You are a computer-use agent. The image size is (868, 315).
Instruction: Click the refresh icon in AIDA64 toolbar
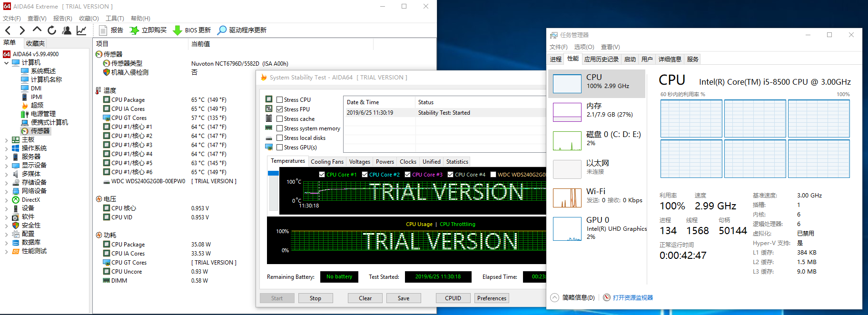pos(52,30)
